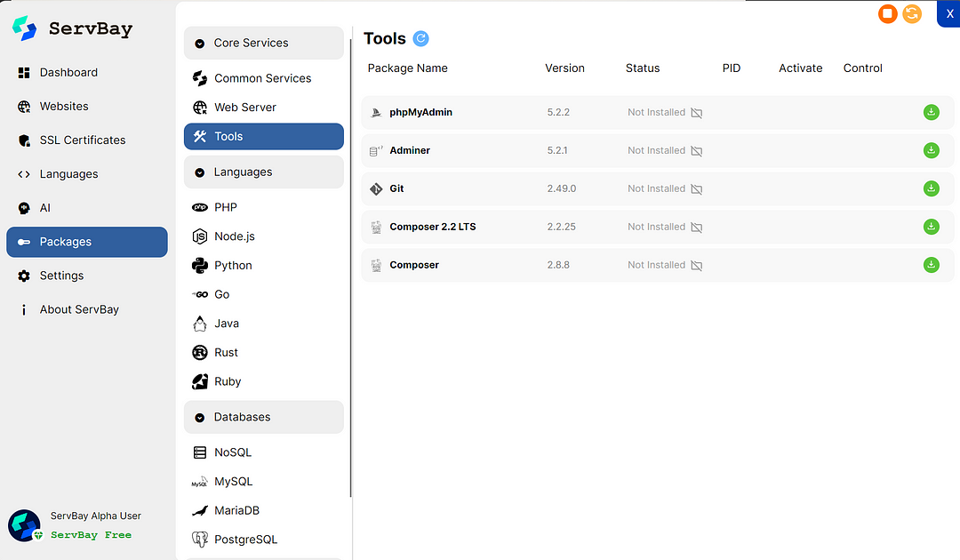
Task: Click the phpMyAdmin package name
Action: tap(420, 112)
